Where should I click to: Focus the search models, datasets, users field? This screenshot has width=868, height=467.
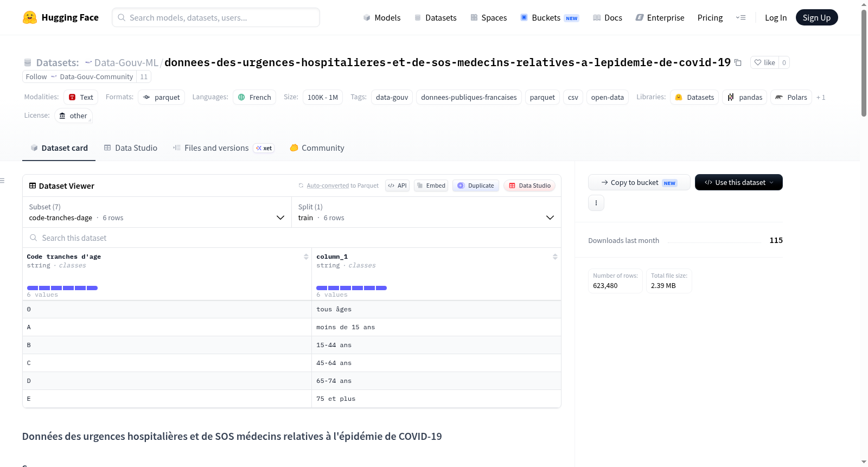point(216,17)
